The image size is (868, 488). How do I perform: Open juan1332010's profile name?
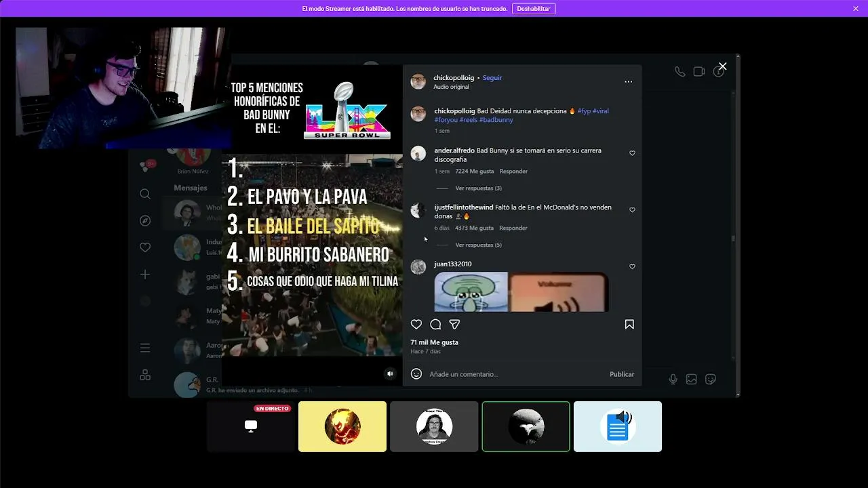tap(453, 264)
